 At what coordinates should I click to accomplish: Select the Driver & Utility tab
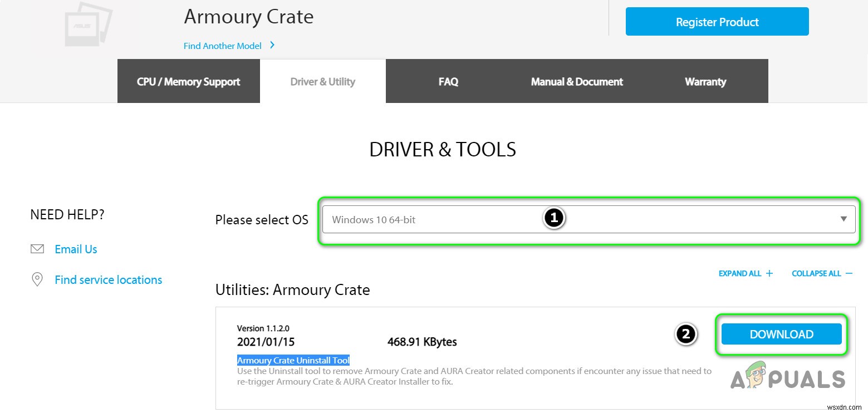322,82
